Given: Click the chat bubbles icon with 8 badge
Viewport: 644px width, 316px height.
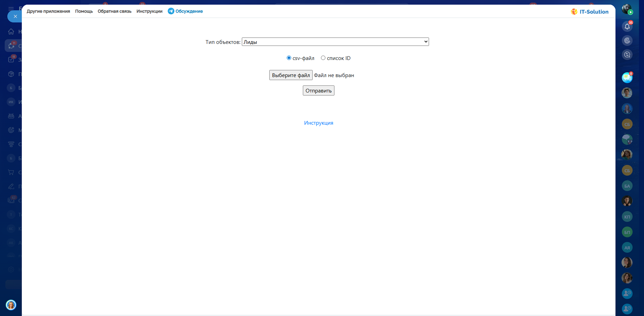Looking at the screenshot, I should 627,78.
